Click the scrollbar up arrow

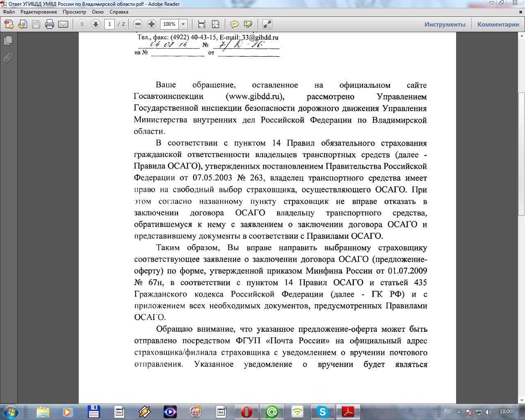tap(521, 37)
